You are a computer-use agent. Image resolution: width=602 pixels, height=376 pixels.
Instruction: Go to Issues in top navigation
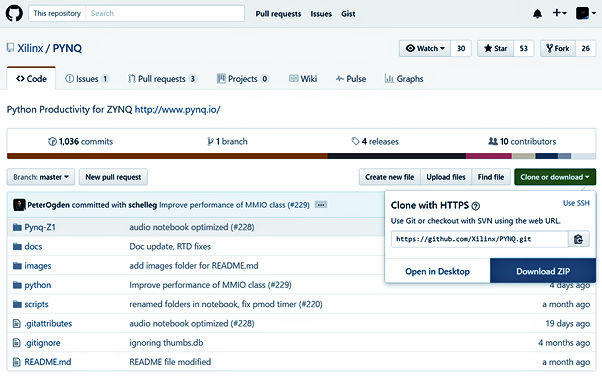coord(321,14)
